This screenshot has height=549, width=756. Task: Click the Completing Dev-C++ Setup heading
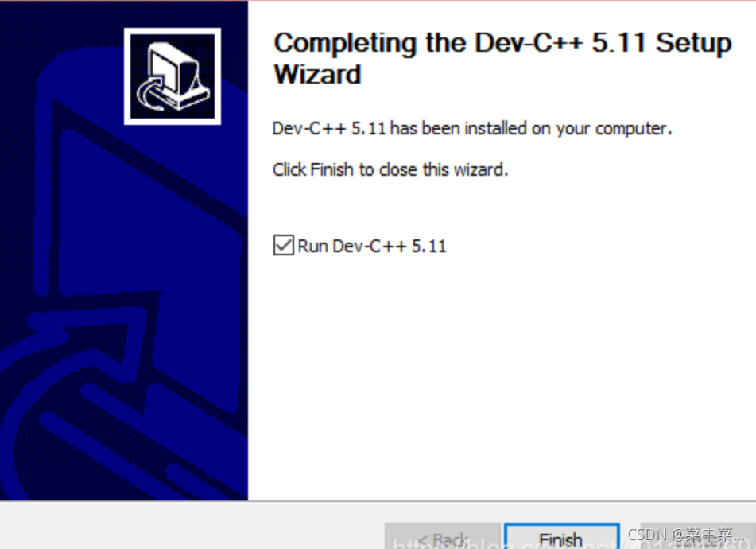click(x=502, y=58)
